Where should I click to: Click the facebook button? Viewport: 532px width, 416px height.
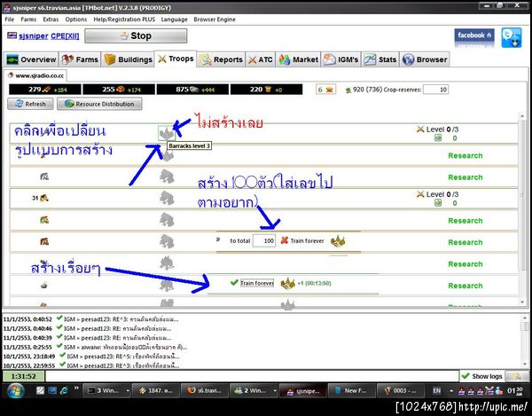(x=474, y=37)
